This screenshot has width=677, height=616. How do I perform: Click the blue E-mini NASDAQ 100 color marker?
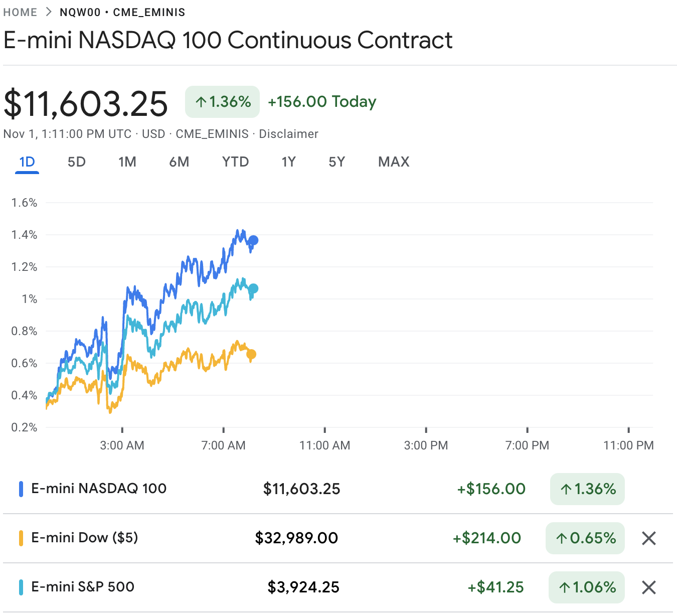21,489
